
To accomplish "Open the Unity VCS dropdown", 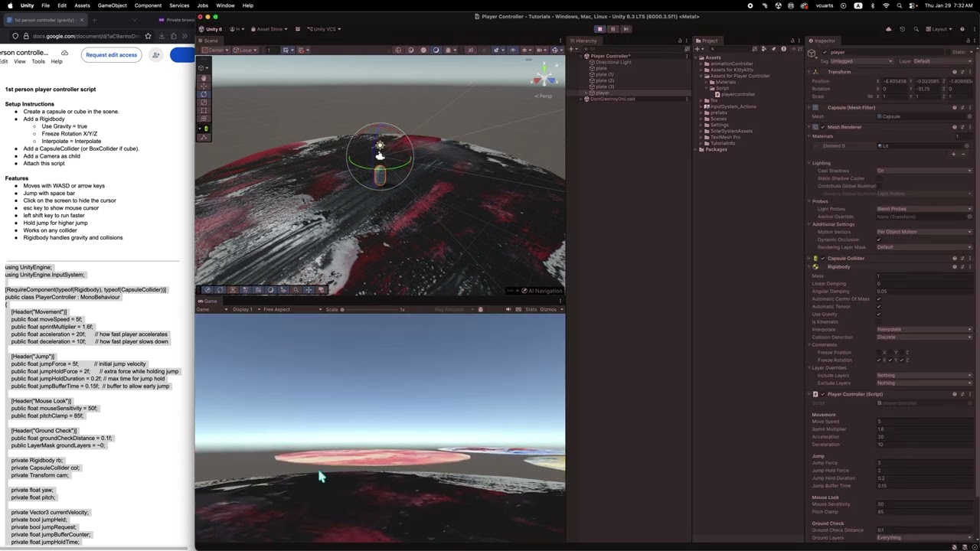I will point(325,29).
